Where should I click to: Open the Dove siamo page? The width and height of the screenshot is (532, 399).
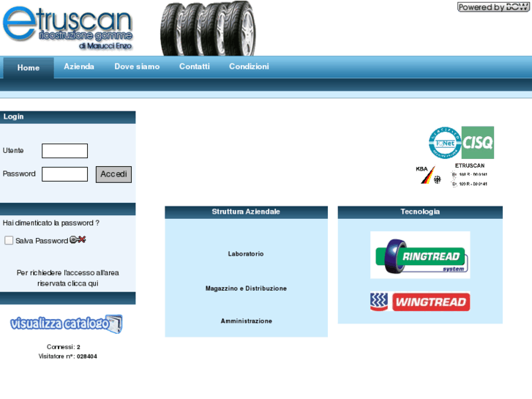tap(137, 67)
